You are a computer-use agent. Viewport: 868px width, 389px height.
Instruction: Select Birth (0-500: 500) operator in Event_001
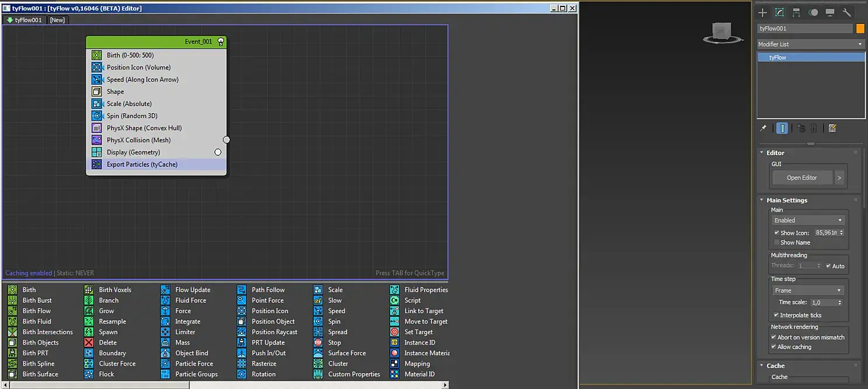click(156, 55)
